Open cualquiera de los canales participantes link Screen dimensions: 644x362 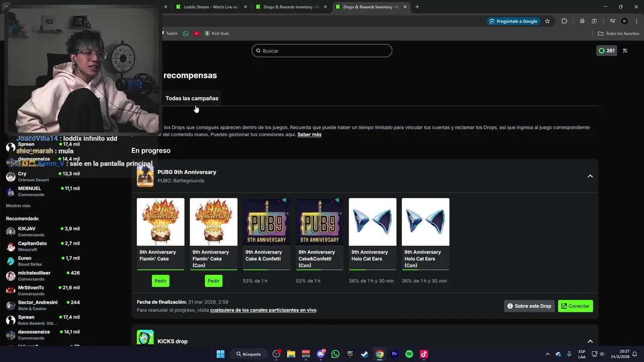click(x=263, y=310)
